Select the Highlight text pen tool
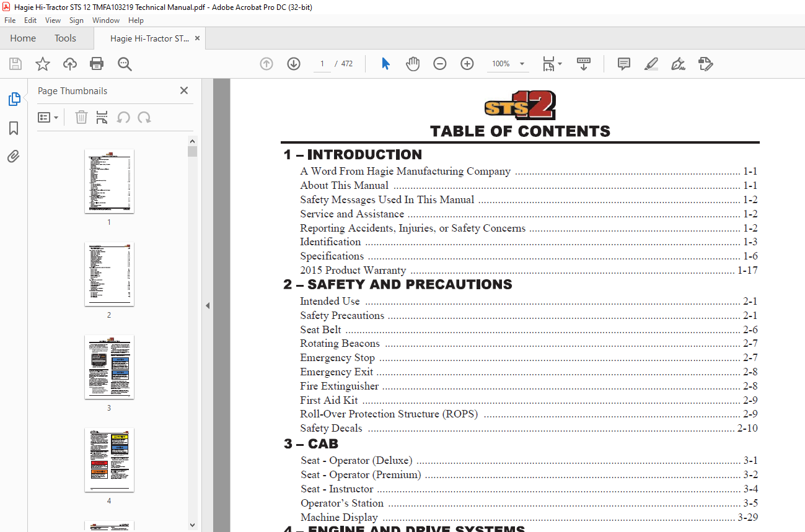The width and height of the screenshot is (805, 532). coord(651,64)
